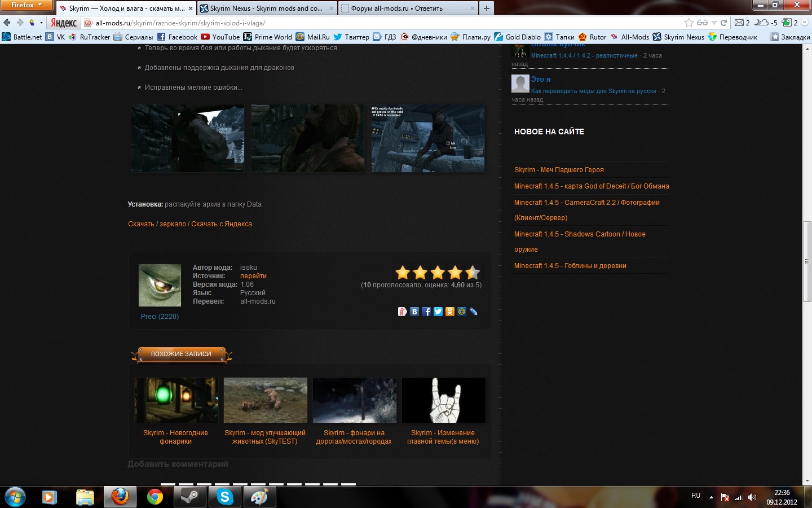Share the mod via Ya.ru icon
The width and height of the screenshot is (812, 508).
403,312
